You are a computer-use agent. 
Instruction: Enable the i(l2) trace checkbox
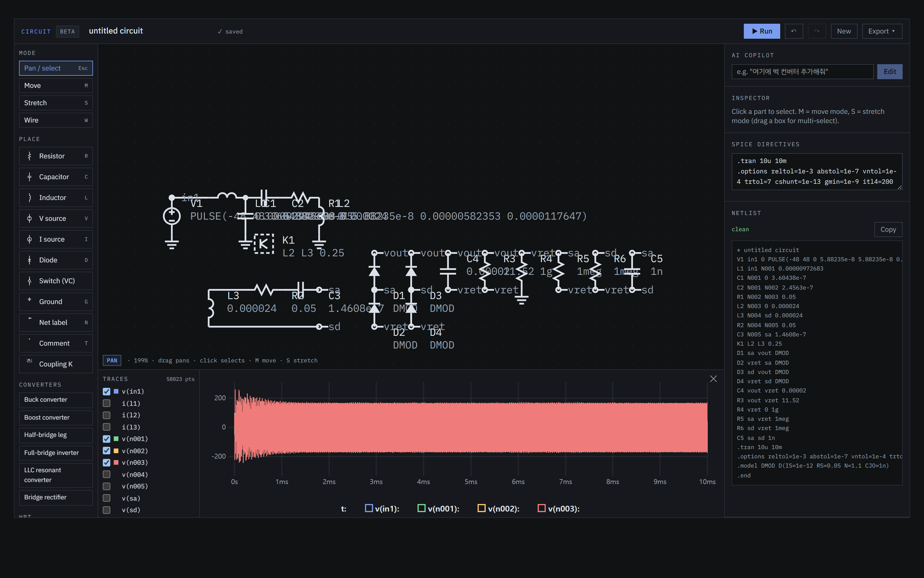[x=107, y=415]
